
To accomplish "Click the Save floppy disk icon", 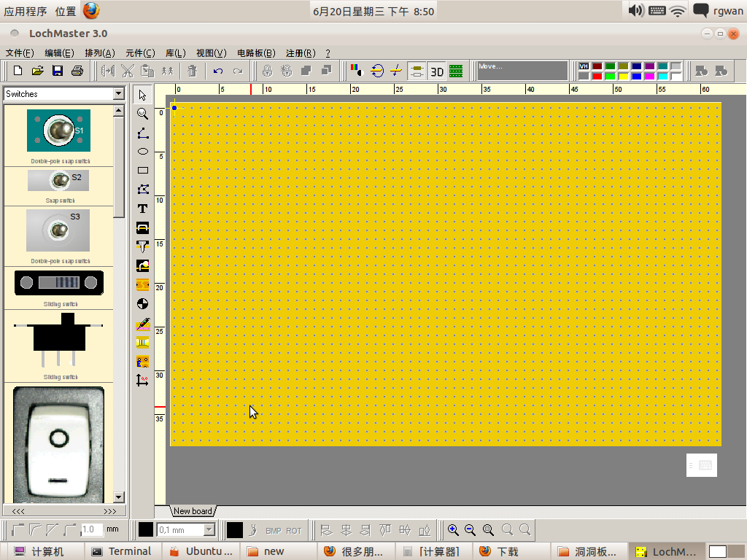I will click(57, 71).
